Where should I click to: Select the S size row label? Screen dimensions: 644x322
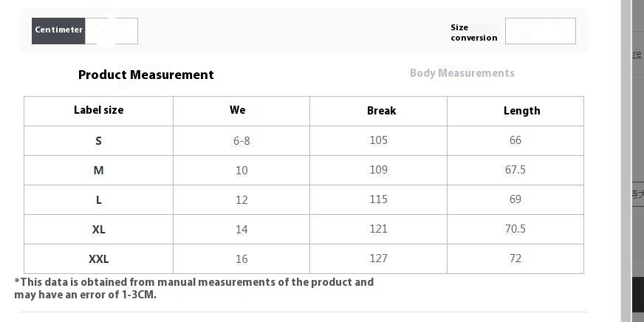(98, 141)
